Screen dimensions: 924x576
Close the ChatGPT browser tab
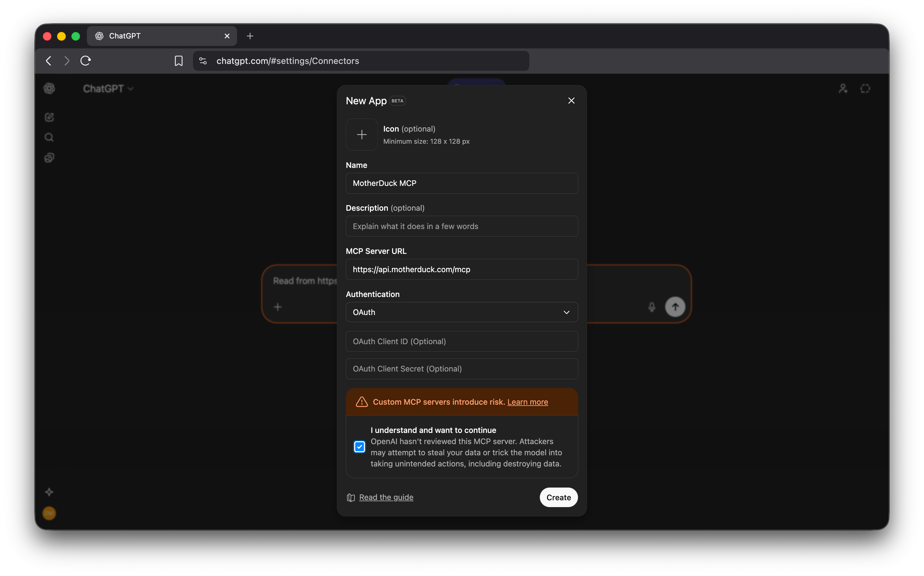pos(227,36)
